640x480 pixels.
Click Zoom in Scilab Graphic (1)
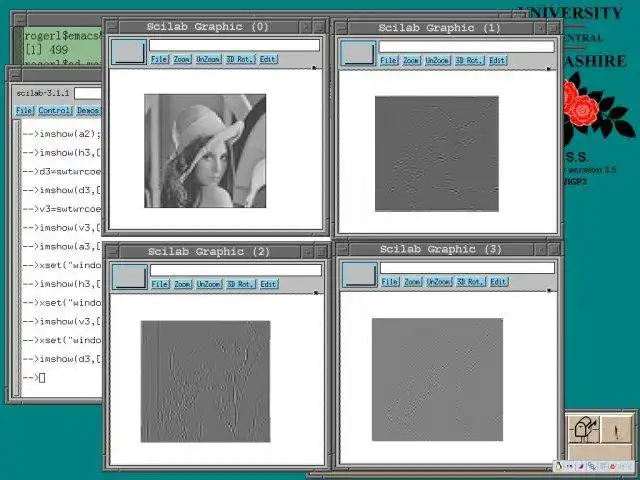411,61
